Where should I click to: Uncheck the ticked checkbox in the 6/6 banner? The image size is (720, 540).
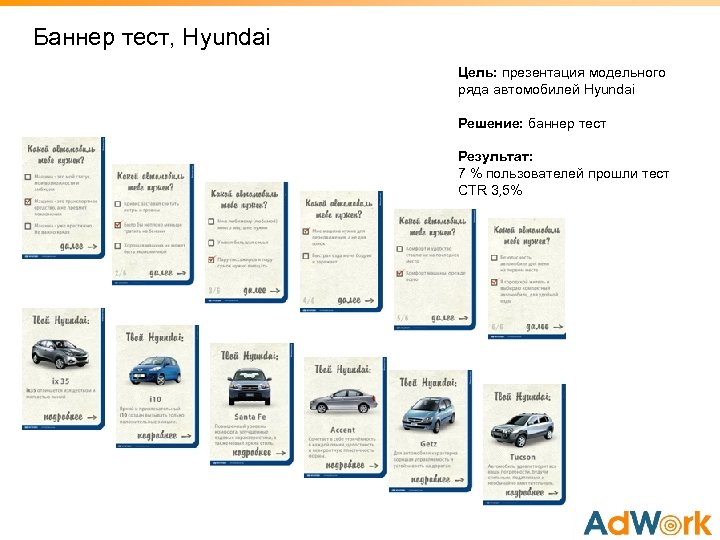tap(494, 282)
